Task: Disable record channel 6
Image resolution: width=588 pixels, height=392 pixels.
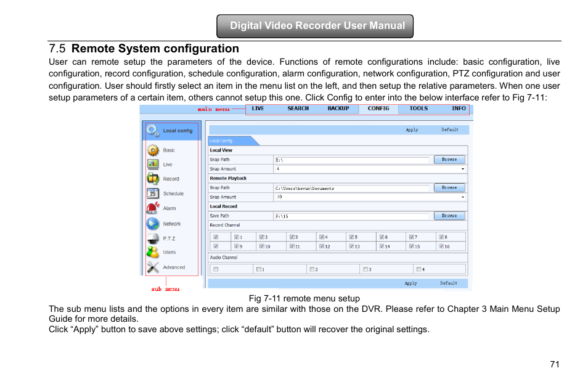Action: tap(382, 237)
